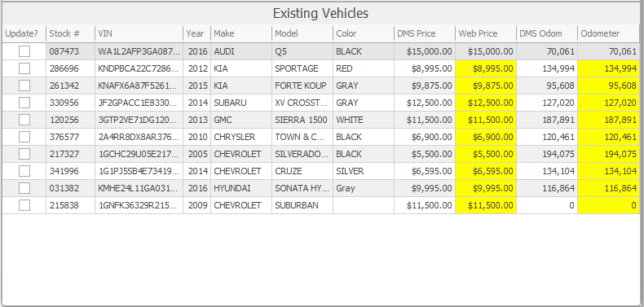The height and width of the screenshot is (307, 644).
Task: Select the highlighted $12,500.00 Web Price cell
Action: (486, 103)
